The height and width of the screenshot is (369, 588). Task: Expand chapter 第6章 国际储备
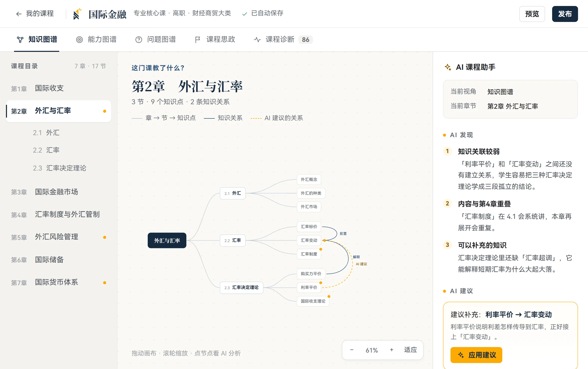click(59, 260)
